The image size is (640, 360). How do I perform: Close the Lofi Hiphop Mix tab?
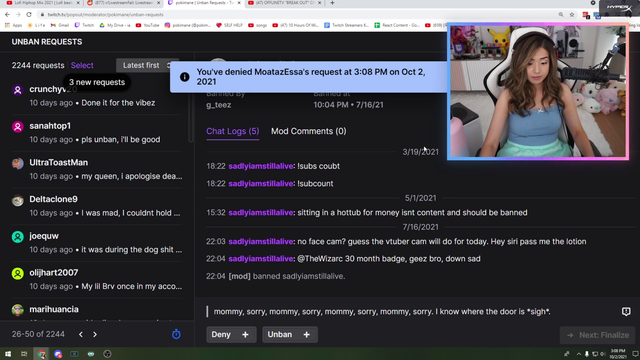point(78,3)
